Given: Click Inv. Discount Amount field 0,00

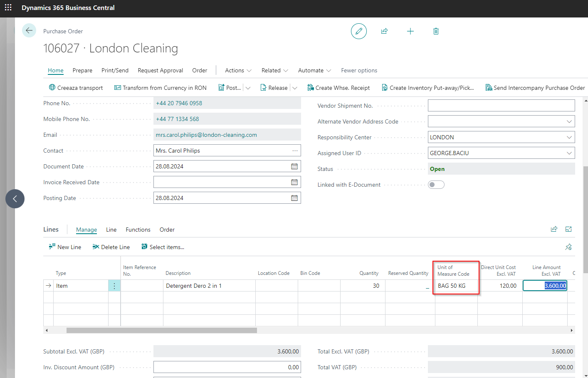Looking at the screenshot, I should (227, 367).
